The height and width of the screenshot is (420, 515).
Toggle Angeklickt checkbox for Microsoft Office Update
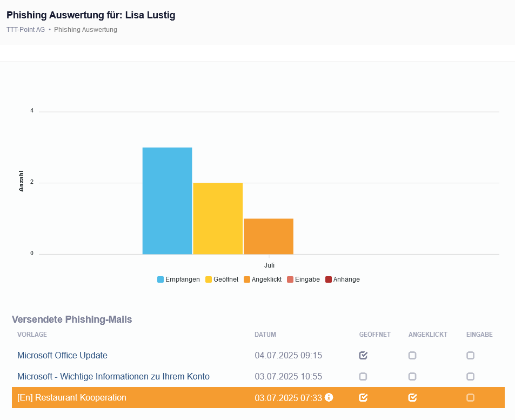pos(412,355)
